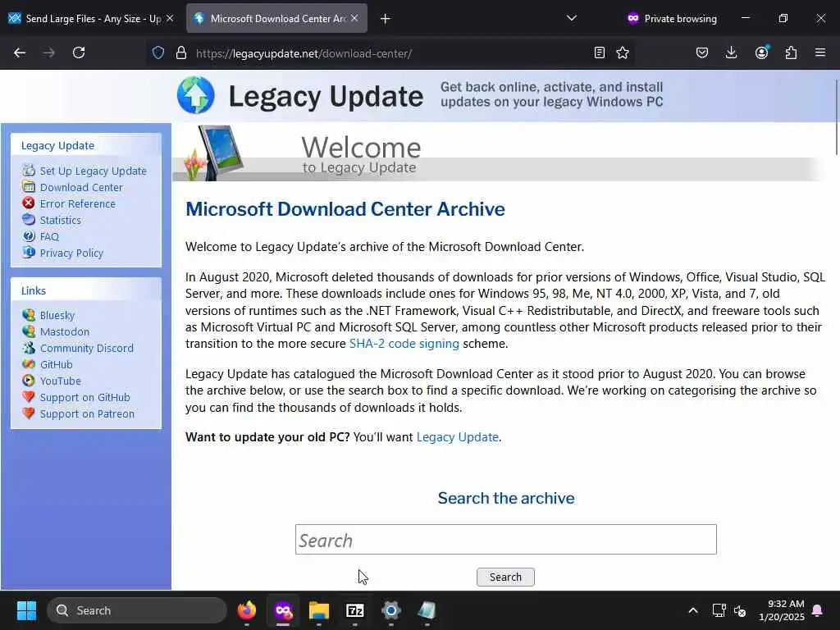
Task: Visit the Bluesky link
Action: (x=57, y=316)
